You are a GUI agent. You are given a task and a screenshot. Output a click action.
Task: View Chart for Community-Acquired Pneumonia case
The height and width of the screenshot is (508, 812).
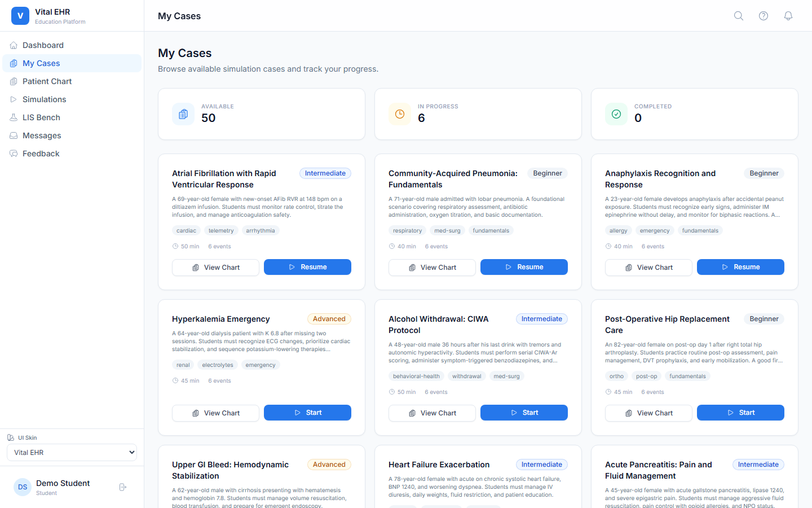[x=432, y=268]
